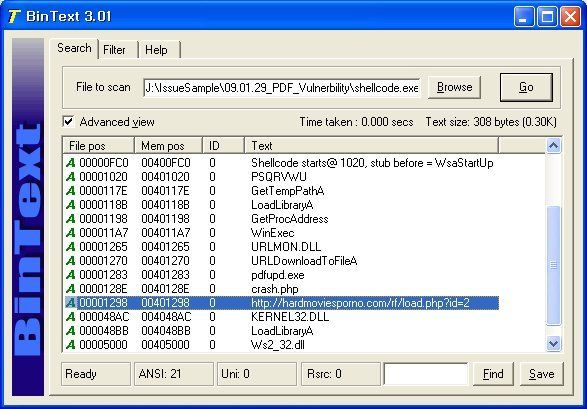Select the GetTempPathA text entry
The image size is (587, 409).
(x=288, y=191)
